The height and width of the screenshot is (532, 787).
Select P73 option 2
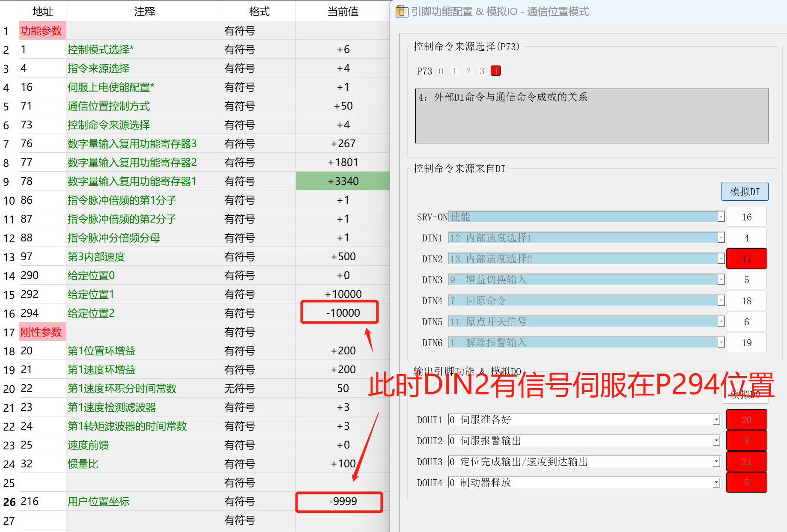(468, 71)
